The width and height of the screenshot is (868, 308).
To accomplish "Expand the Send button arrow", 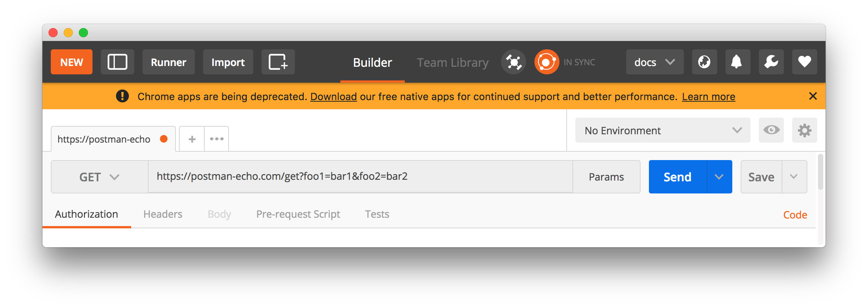I will pyautogui.click(x=719, y=177).
